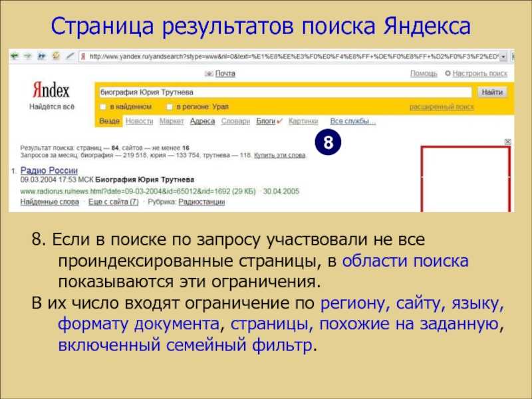Open the address bar dropdown arrow
The image size is (532, 399).
503,57
